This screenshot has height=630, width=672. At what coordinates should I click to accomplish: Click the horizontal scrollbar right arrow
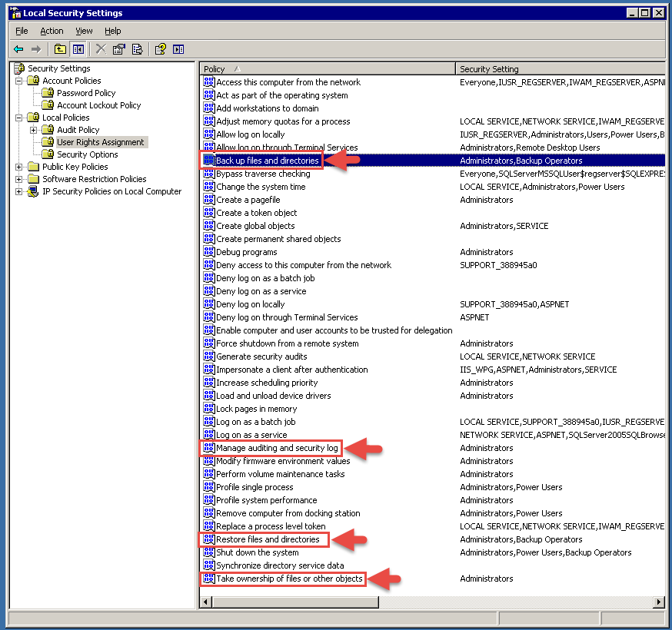click(658, 602)
